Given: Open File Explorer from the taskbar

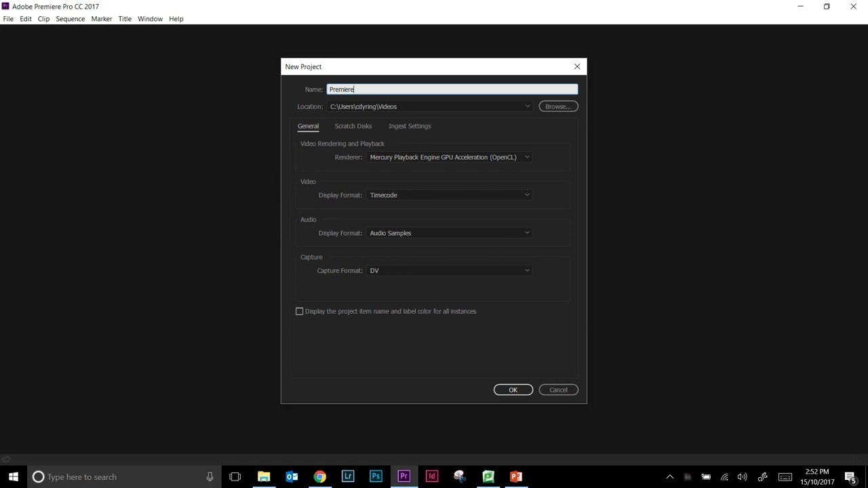Looking at the screenshot, I should pos(264,476).
